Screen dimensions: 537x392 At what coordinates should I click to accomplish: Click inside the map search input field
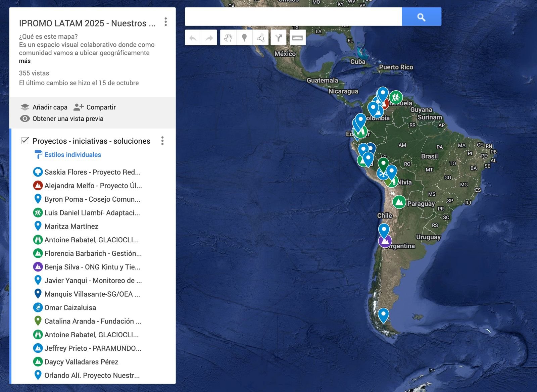(292, 16)
